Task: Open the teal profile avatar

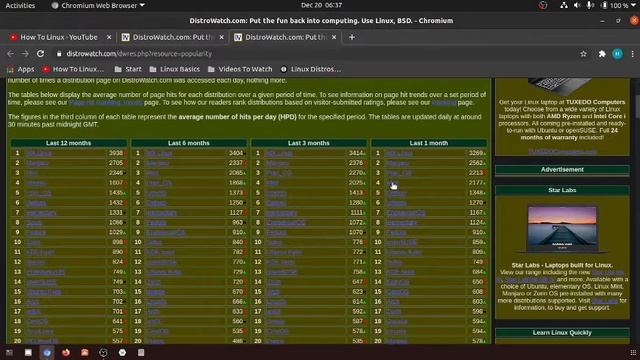Action: (x=618, y=54)
